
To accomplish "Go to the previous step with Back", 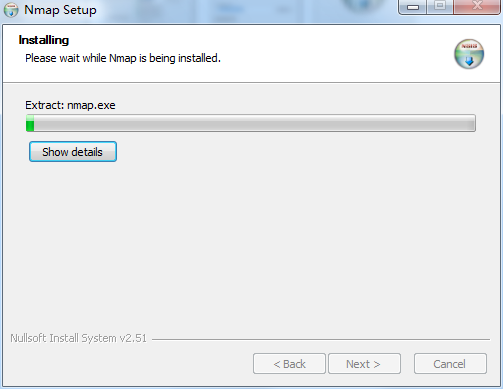I will (289, 364).
